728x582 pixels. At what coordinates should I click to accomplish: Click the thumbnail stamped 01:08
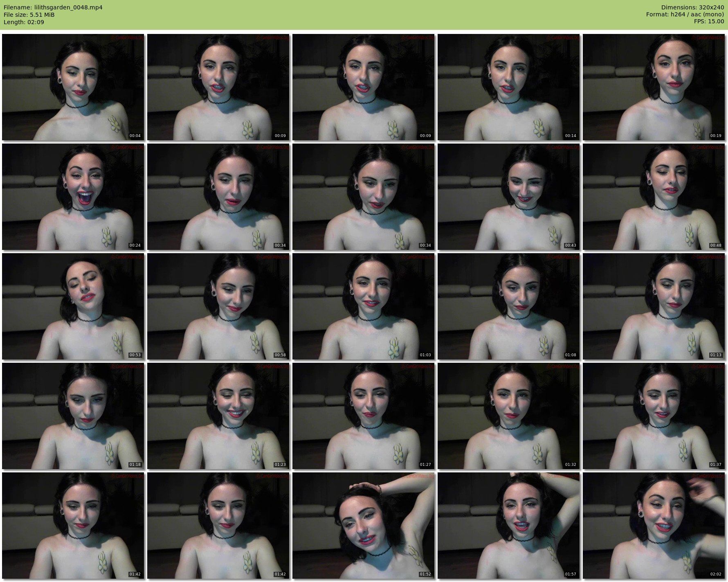[509, 306]
